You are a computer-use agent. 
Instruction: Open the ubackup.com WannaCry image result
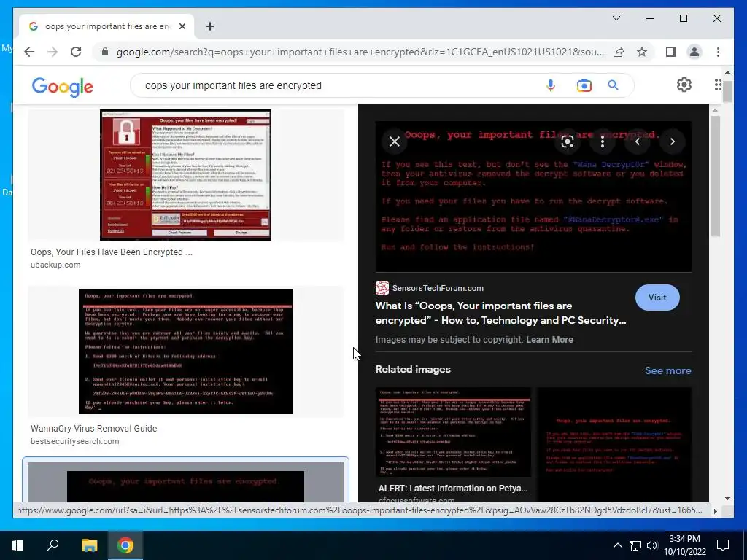[186, 175]
